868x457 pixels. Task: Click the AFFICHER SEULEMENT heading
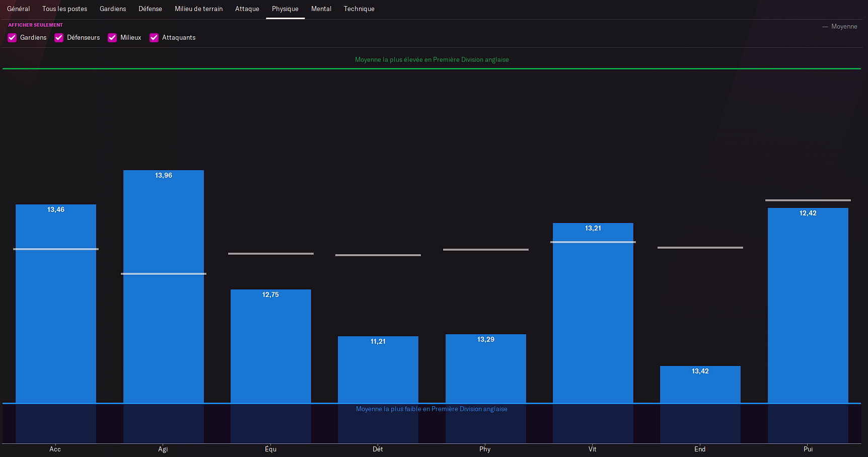point(36,25)
